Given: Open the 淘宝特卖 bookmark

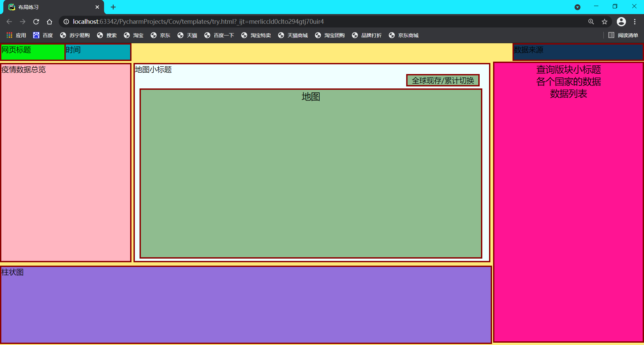Looking at the screenshot, I should click(256, 35).
